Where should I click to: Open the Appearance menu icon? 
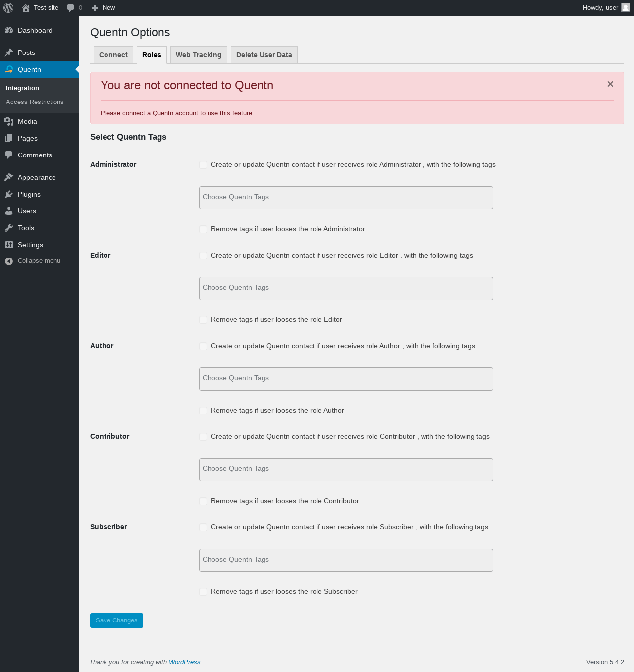[x=9, y=177]
